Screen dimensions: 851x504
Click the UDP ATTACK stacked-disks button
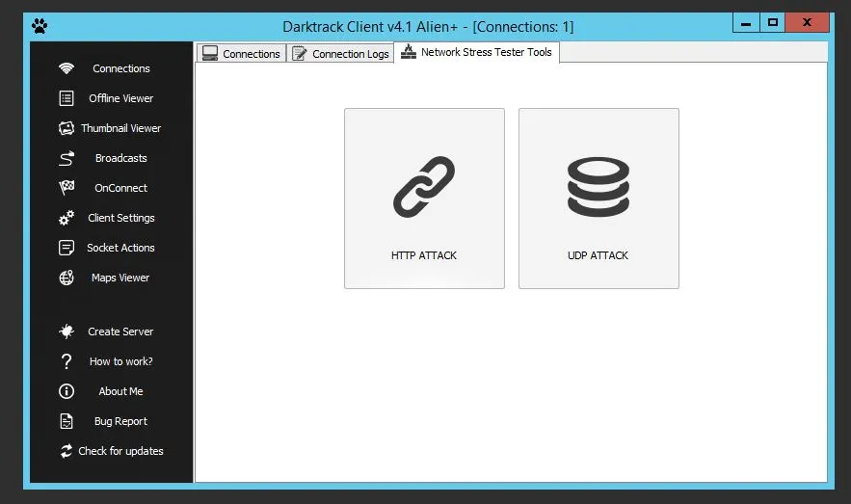598,199
